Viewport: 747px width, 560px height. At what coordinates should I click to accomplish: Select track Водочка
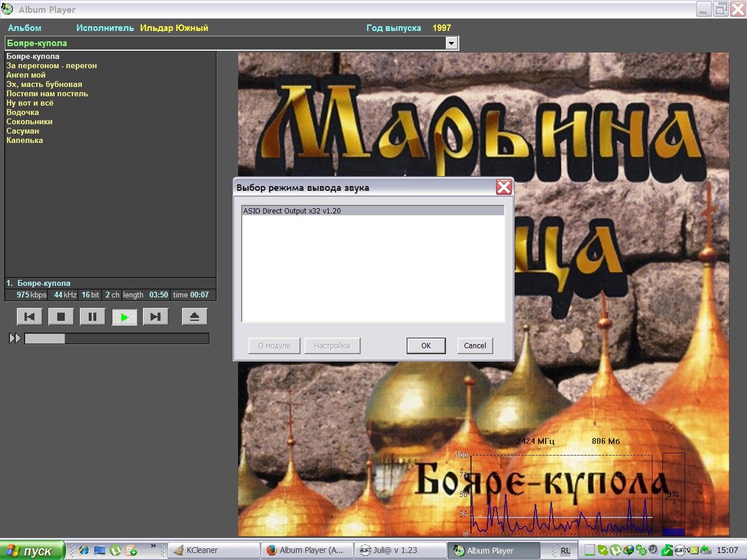pyautogui.click(x=23, y=113)
